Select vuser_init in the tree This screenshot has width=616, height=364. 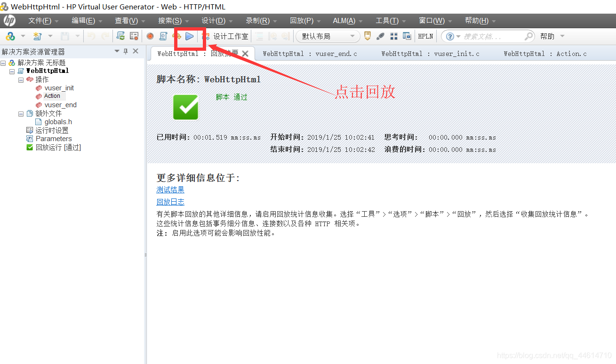point(59,88)
